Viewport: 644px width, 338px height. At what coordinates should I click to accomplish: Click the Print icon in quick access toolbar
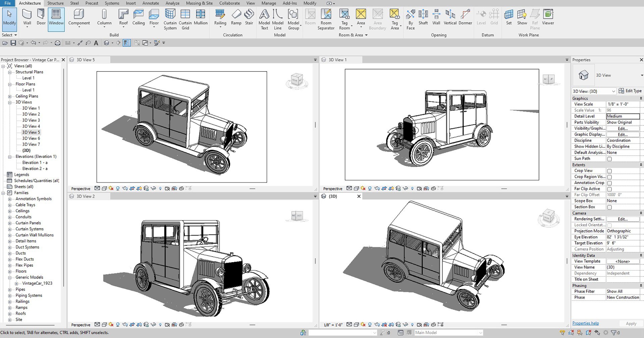(x=58, y=43)
